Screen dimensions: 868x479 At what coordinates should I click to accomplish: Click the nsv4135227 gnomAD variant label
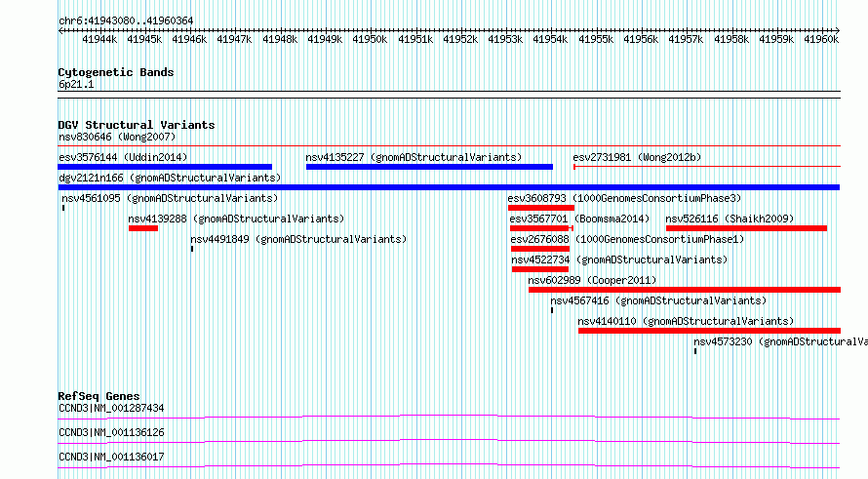[414, 157]
